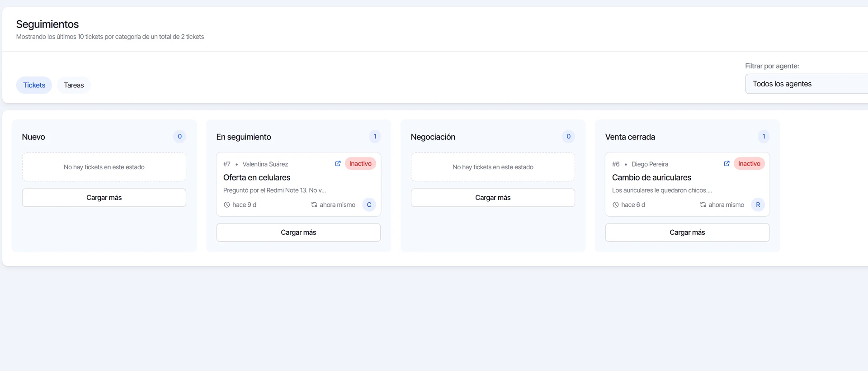Load more tickets in the Nuevo column
The width and height of the screenshot is (868, 371).
pyautogui.click(x=104, y=198)
